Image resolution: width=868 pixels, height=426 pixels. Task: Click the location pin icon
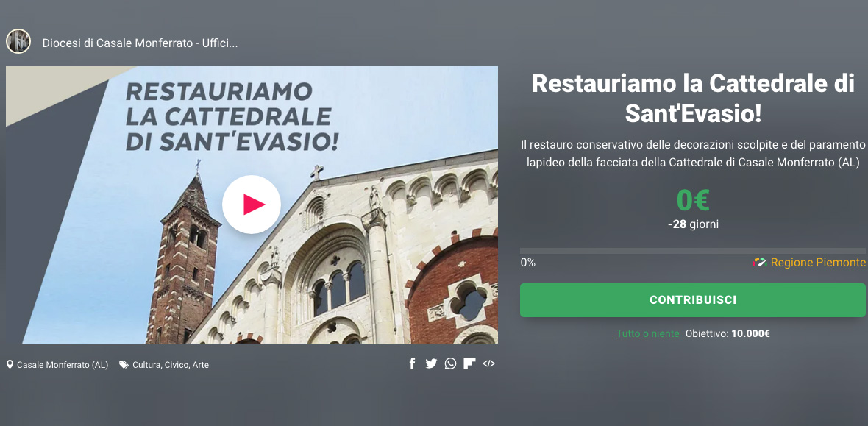tap(10, 364)
